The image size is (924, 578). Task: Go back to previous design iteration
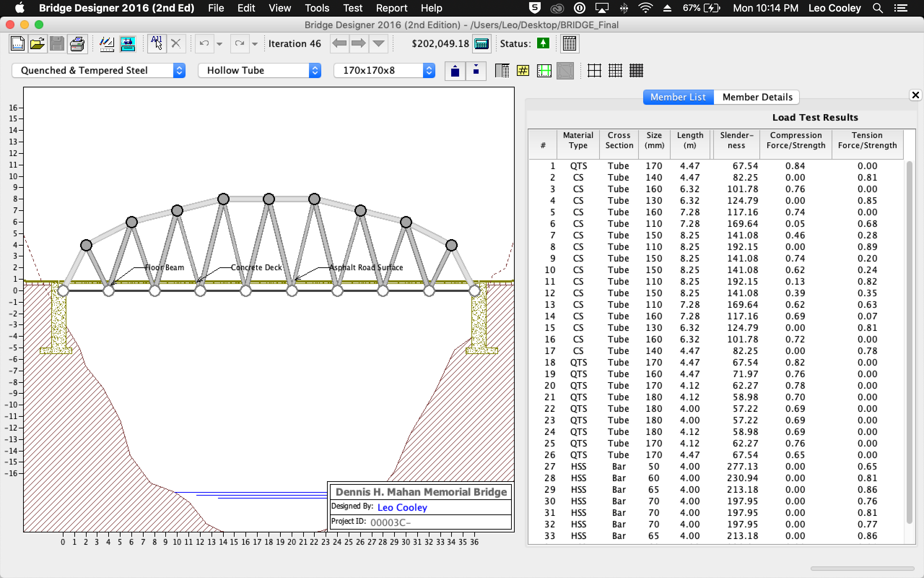coord(339,44)
